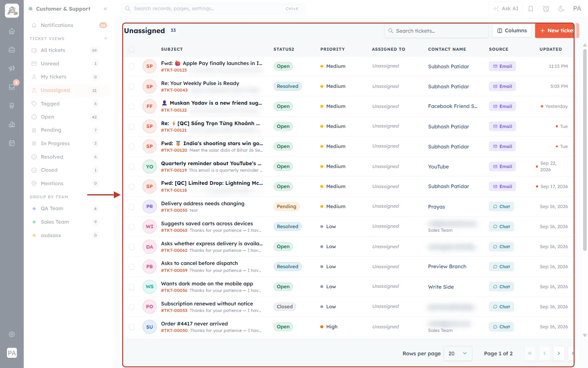Open the inbox icon with red badge
The image size is (588, 368).
12,87
